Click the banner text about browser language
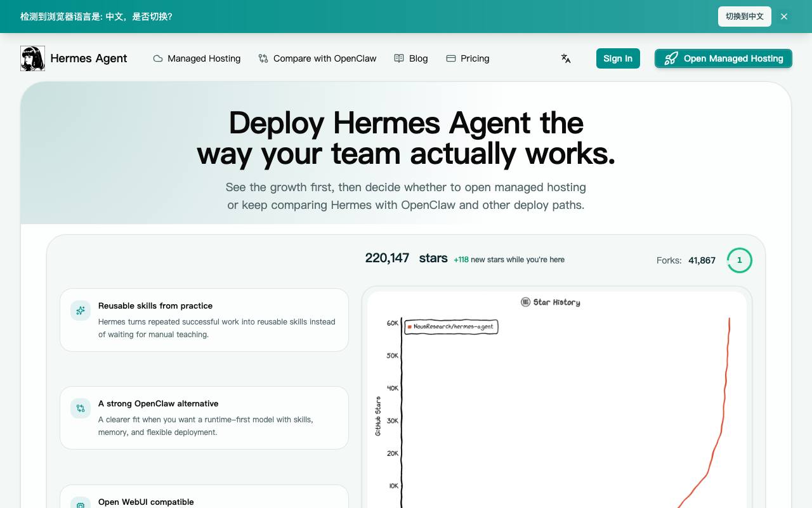 pos(96,17)
